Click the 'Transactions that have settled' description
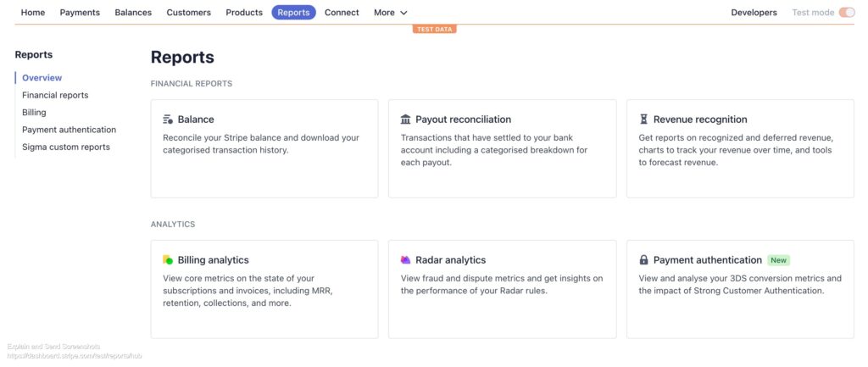868x367 pixels. click(x=494, y=150)
